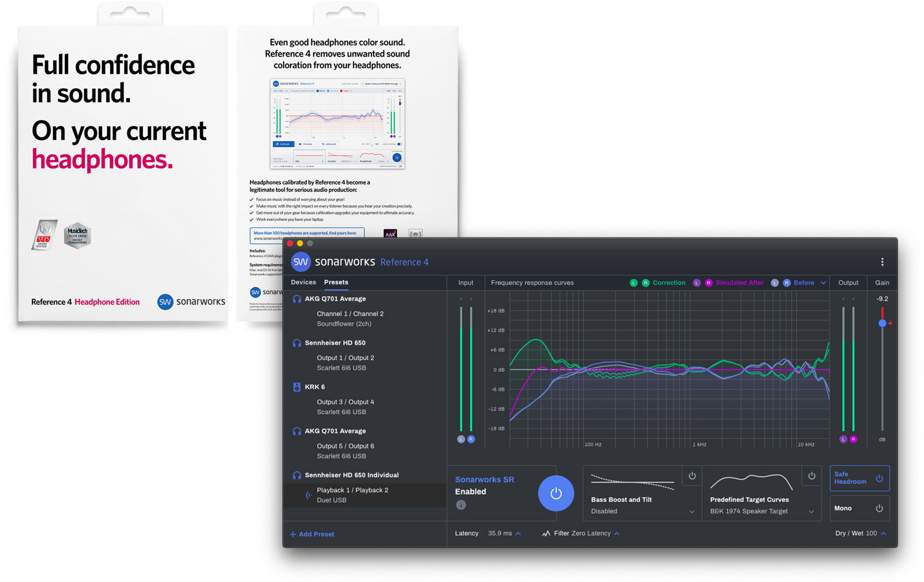Image resolution: width=924 pixels, height=582 pixels.
Task: Toggle the Bass Boost and Tilt power switch
Action: coord(692,476)
